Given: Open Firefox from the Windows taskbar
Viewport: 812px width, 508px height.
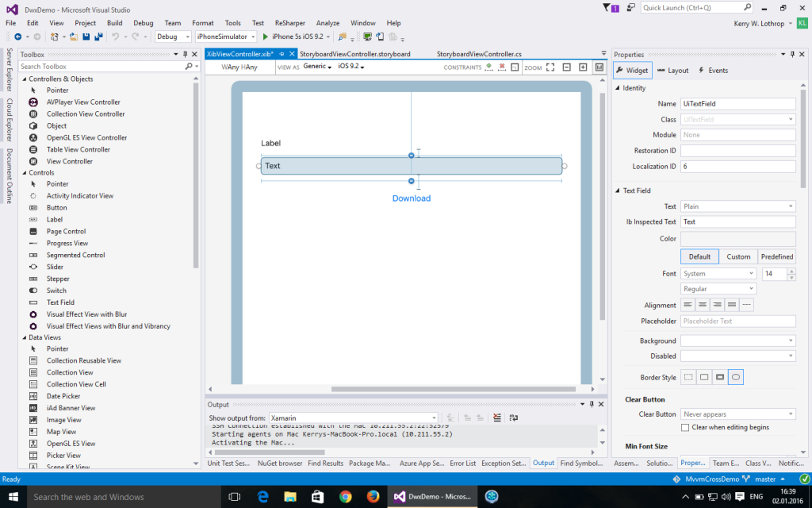Looking at the screenshot, I should tap(373, 497).
